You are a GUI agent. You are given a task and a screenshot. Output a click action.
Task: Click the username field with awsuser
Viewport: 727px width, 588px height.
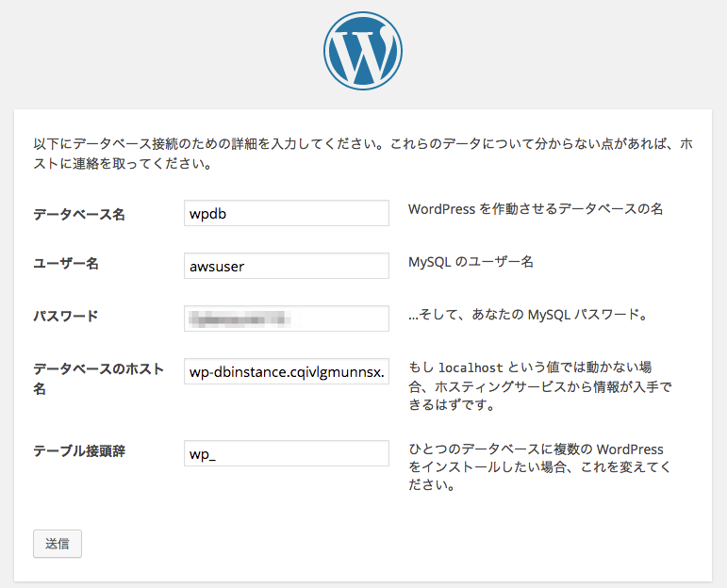coord(287,266)
